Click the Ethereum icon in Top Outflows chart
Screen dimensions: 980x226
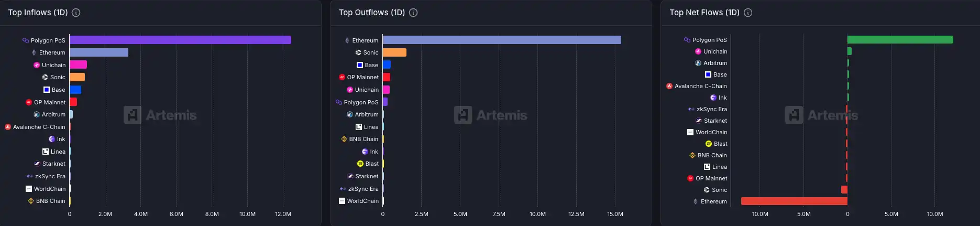click(347, 40)
